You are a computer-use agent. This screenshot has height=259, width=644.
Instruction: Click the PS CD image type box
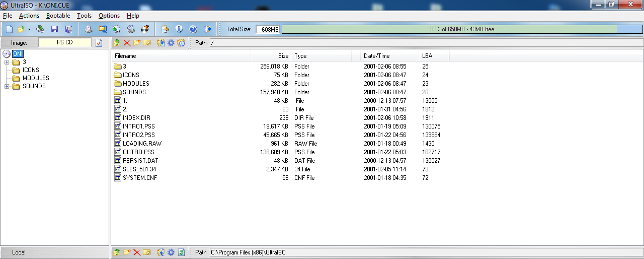pos(65,42)
